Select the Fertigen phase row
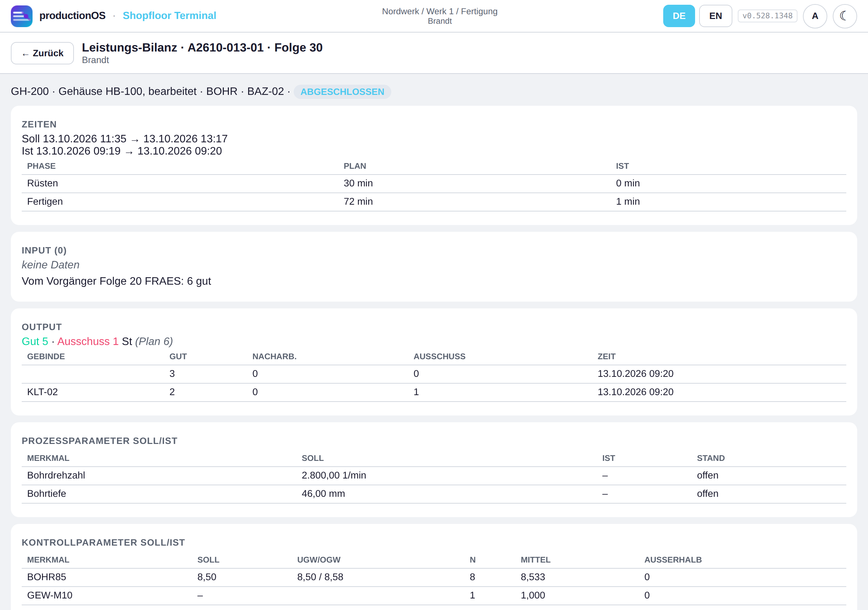The width and height of the screenshot is (868, 610). pos(434,202)
